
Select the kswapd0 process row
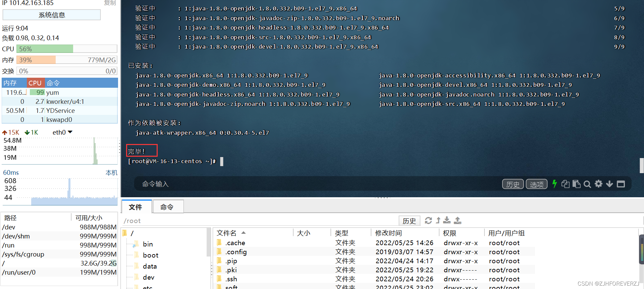pyautogui.click(x=60, y=120)
